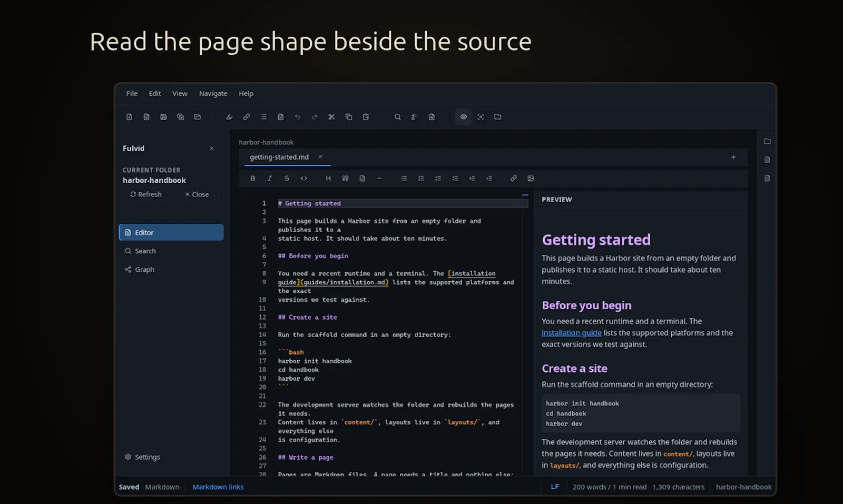Refresh the current folder
Image resolution: width=843 pixels, height=504 pixels.
tap(146, 194)
